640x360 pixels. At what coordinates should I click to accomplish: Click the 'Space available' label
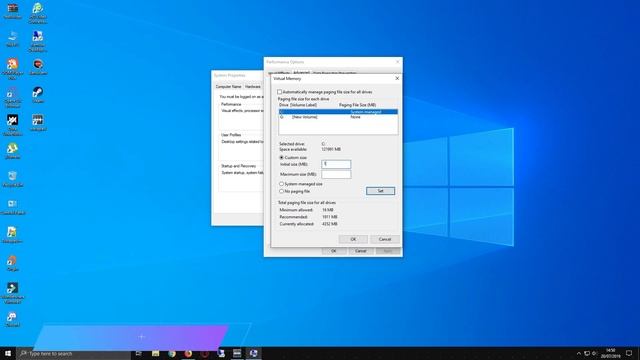point(293,149)
